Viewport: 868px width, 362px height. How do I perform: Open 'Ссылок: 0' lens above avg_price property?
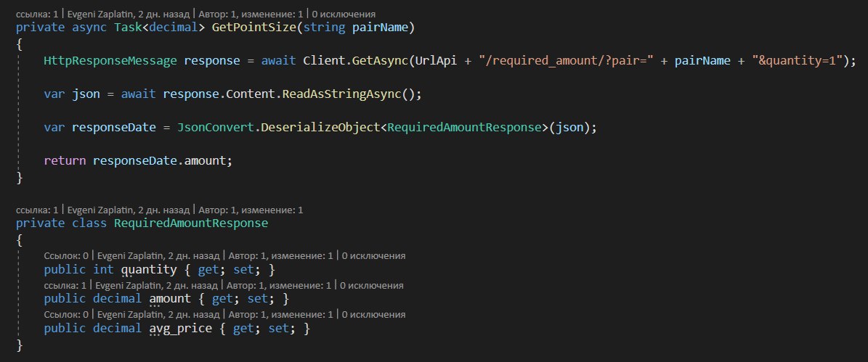coord(66,314)
